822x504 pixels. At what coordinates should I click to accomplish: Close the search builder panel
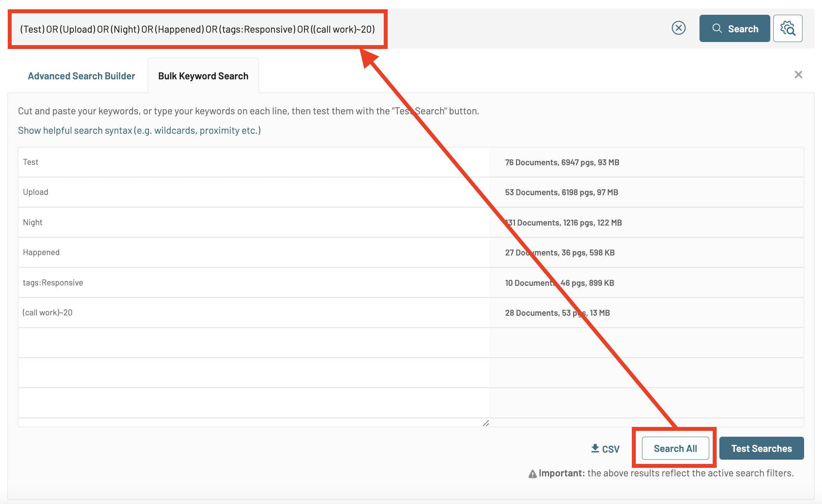point(798,75)
